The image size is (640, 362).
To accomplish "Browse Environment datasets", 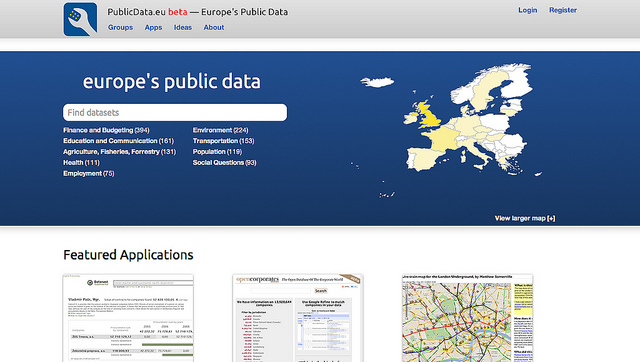I will coord(220,130).
